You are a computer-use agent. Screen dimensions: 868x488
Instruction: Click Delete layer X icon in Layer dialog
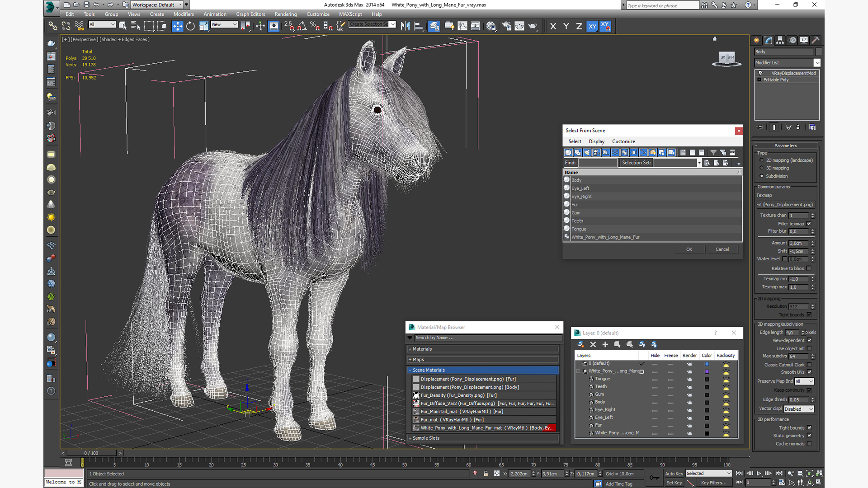pos(593,344)
